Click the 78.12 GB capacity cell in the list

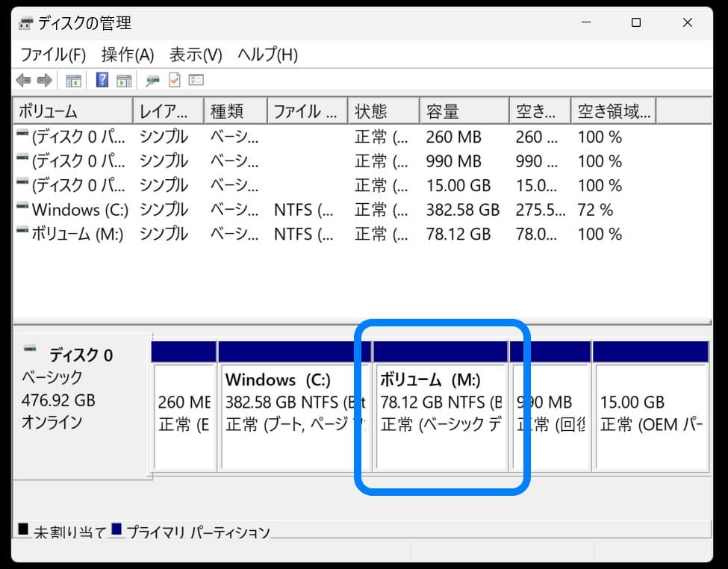coord(458,234)
